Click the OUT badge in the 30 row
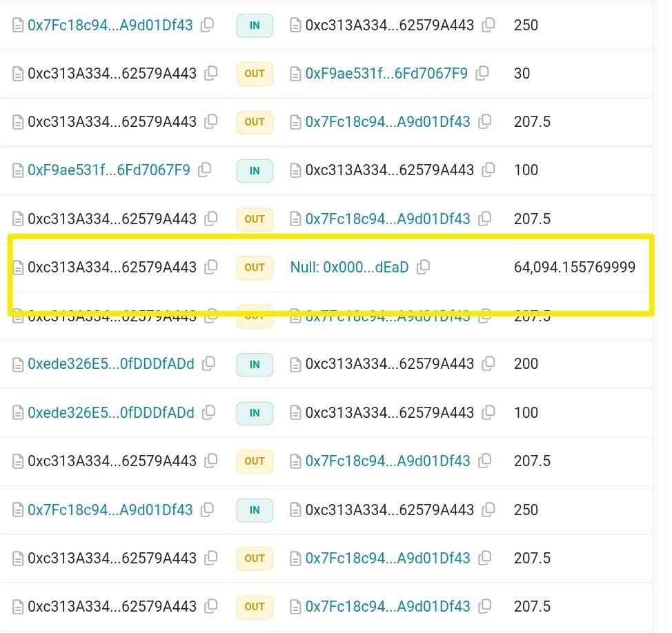Viewport: 672px width, 633px height. tap(255, 74)
